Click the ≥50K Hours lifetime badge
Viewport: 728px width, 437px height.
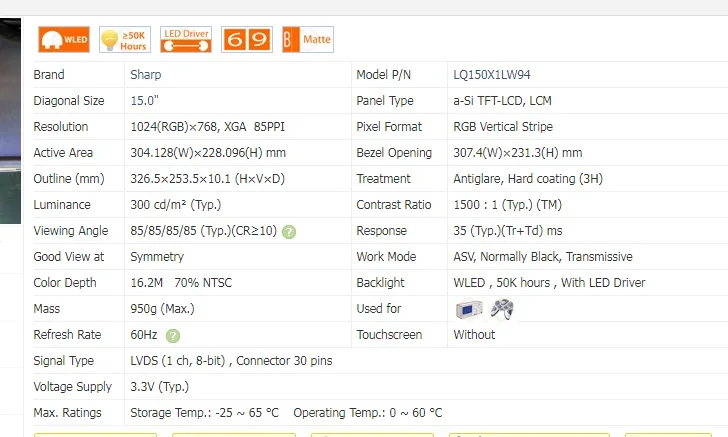(x=125, y=39)
